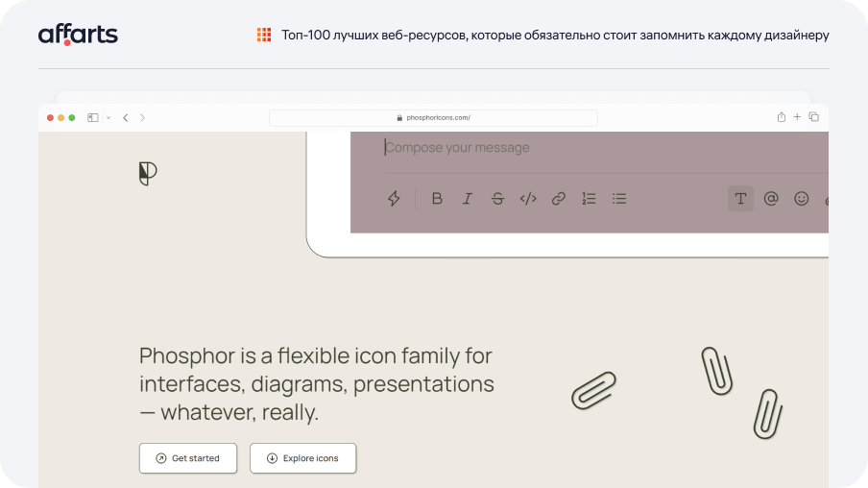
Task: Click the orange grid icon in header
Action: [x=264, y=35]
